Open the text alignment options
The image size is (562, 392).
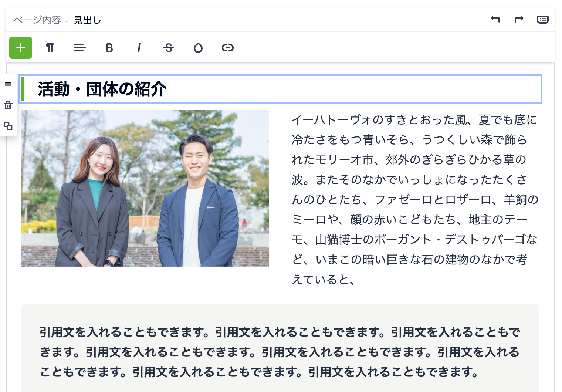[79, 48]
